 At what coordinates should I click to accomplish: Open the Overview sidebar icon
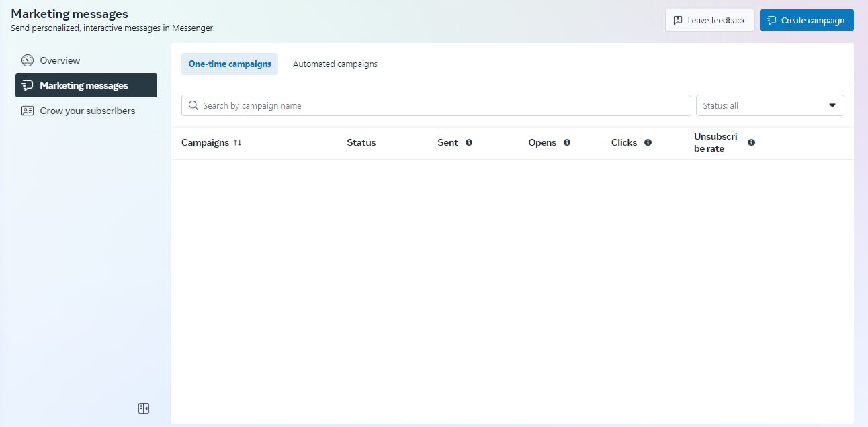(28, 60)
